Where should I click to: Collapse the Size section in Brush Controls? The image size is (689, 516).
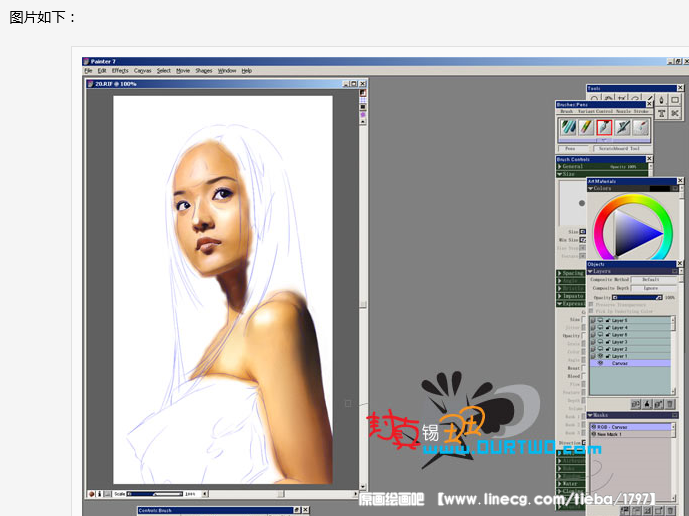tap(560, 174)
